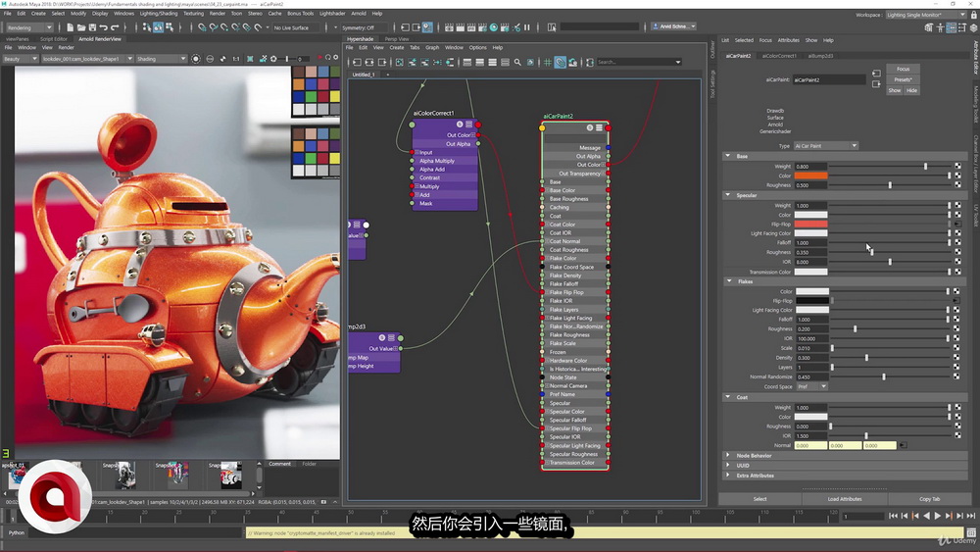Click the Hide button in Attribute Editor
Screen dimensions: 980x552
[x=911, y=90]
